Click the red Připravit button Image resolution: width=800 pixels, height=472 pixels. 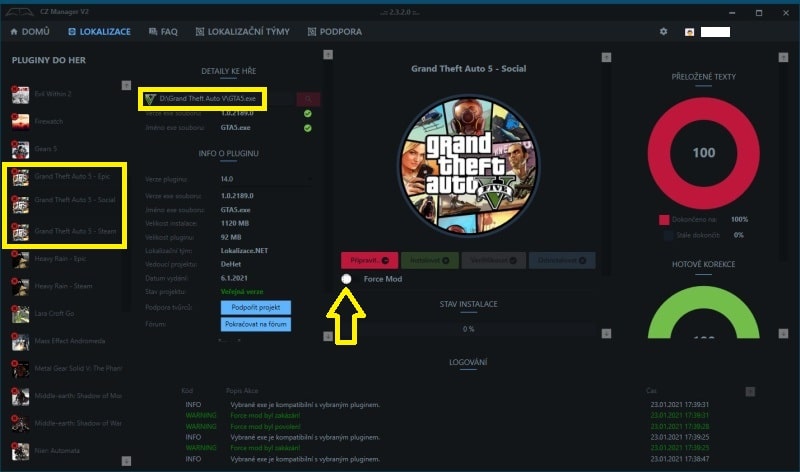(x=369, y=260)
